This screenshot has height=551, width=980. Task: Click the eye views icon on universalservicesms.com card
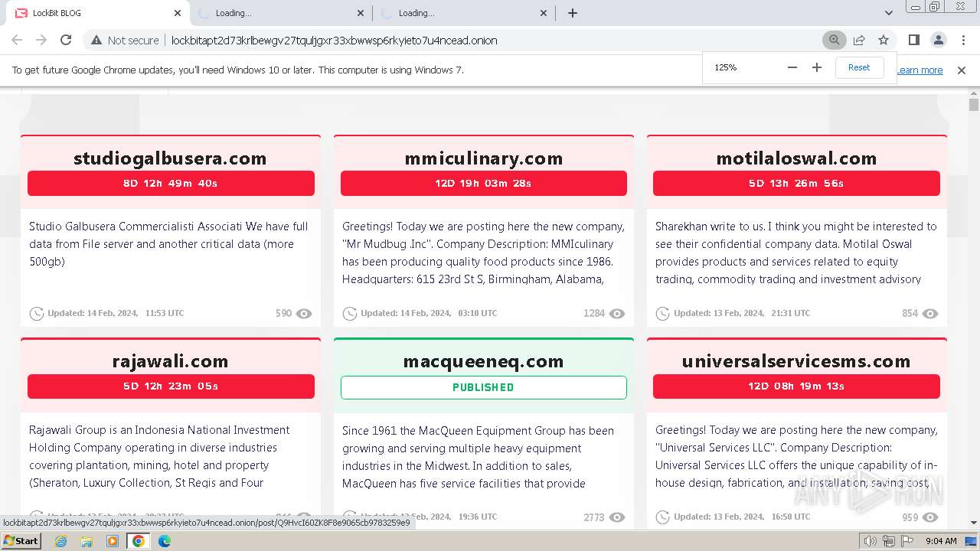pyautogui.click(x=930, y=517)
